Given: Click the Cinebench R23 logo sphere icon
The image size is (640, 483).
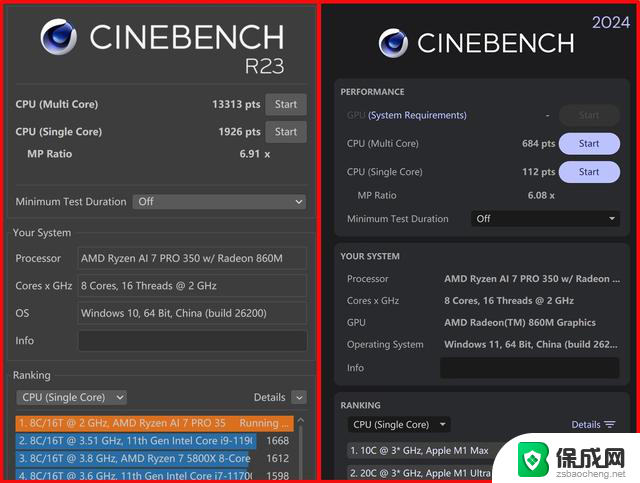Looking at the screenshot, I should (59, 37).
